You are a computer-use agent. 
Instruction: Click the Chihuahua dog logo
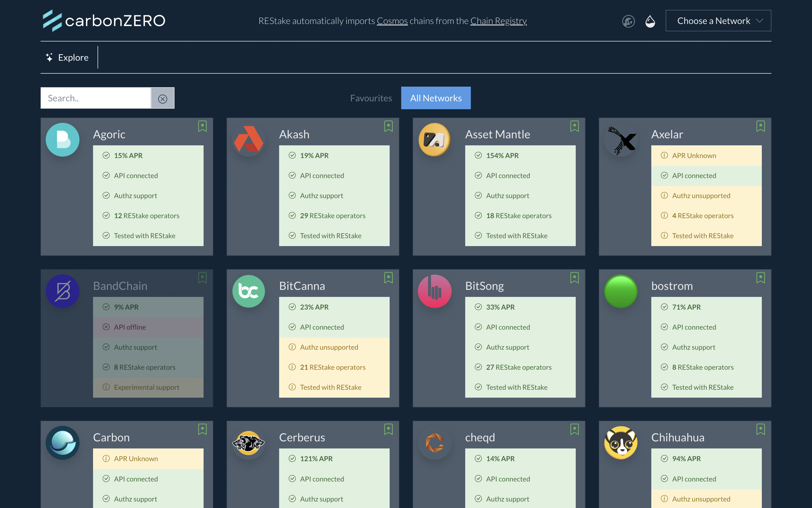click(x=621, y=443)
